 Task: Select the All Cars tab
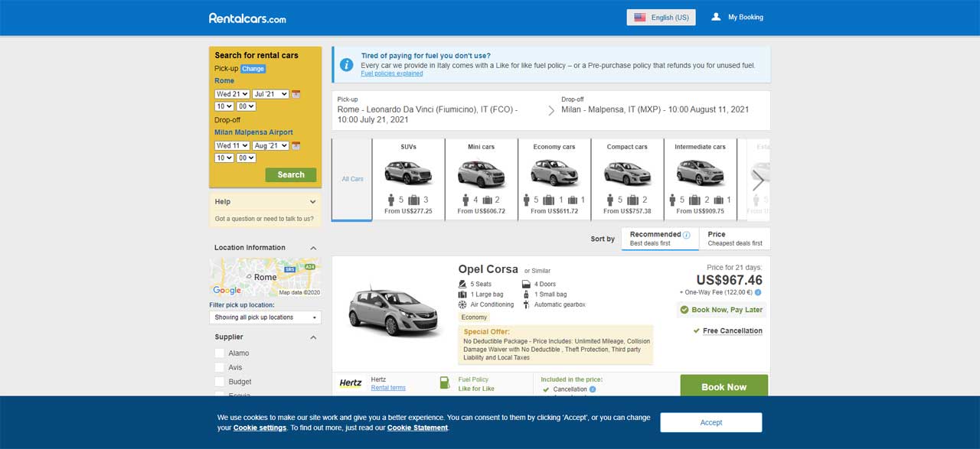[352, 180]
